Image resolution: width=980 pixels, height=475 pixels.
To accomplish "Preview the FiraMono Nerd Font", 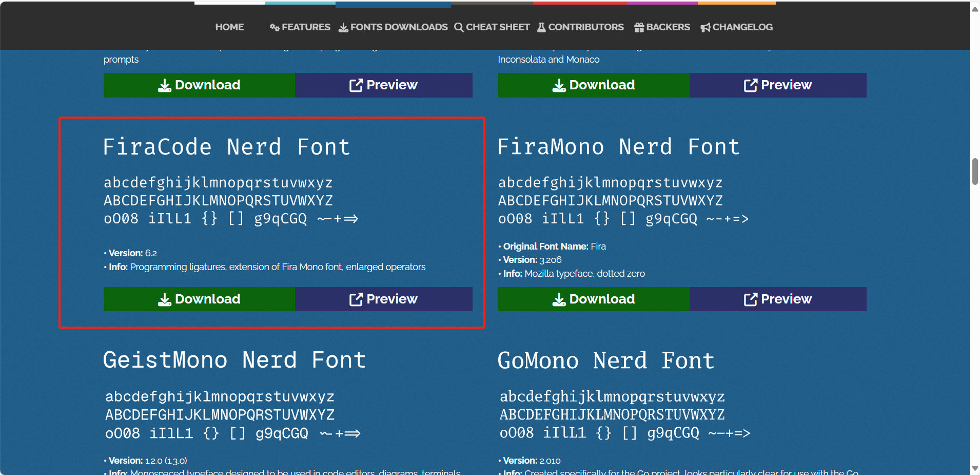I will pos(778,299).
